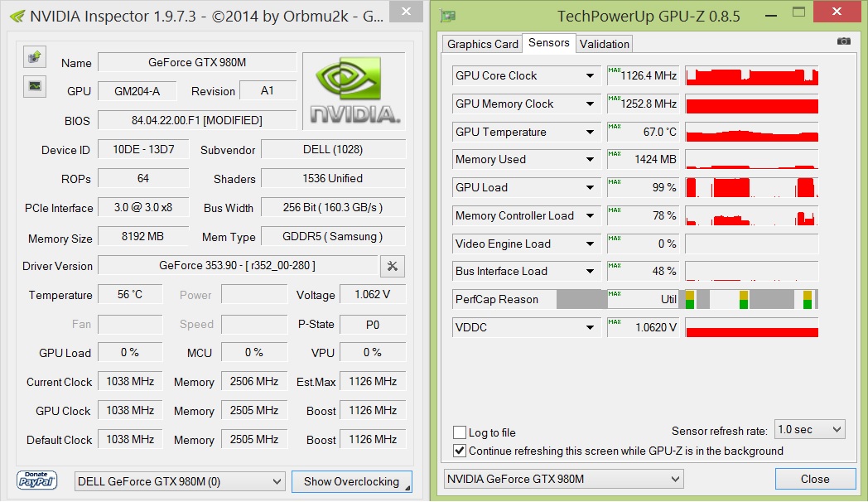Click the Current Clock 1038 MHz field
This screenshot has height=502, width=868.
point(130,381)
